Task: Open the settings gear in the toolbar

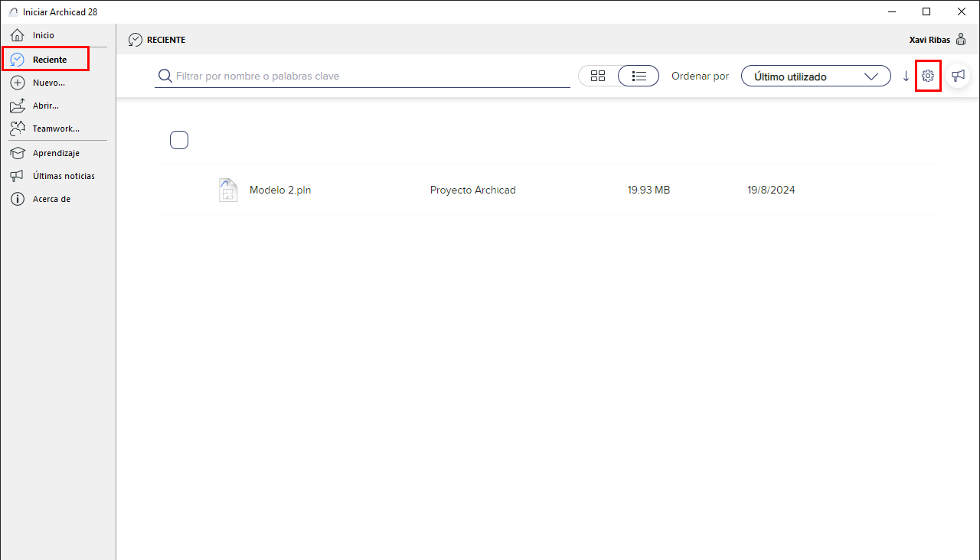Action: coord(928,76)
